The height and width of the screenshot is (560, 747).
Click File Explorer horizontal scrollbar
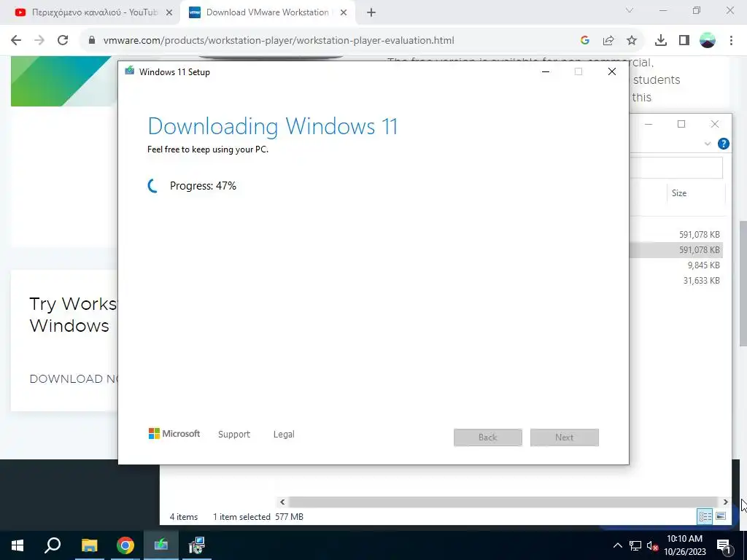[x=503, y=502]
